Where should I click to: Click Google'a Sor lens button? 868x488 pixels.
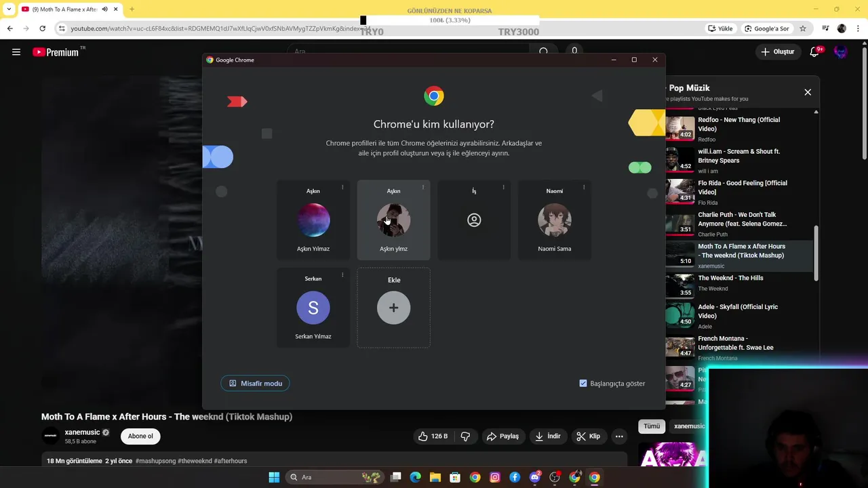[x=767, y=28]
